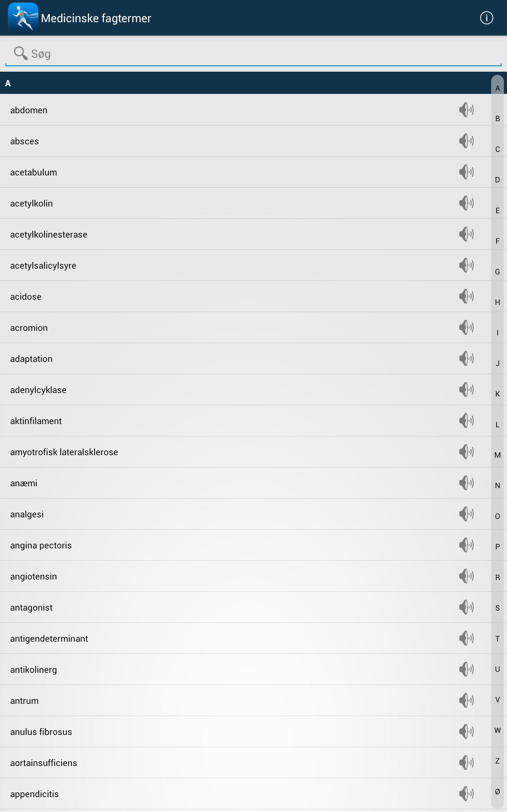Play audio for anulus fibrosus
This screenshot has height=812, width=507.
coord(466,731)
